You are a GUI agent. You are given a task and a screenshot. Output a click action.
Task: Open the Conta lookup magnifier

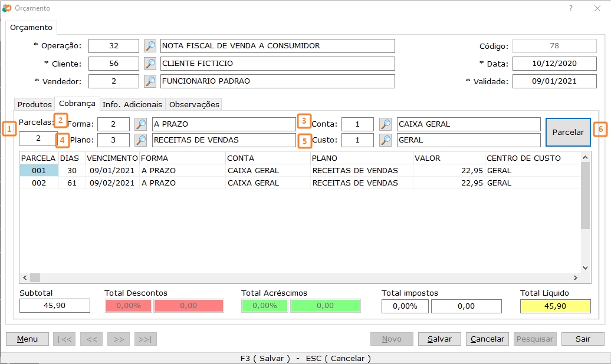click(385, 124)
